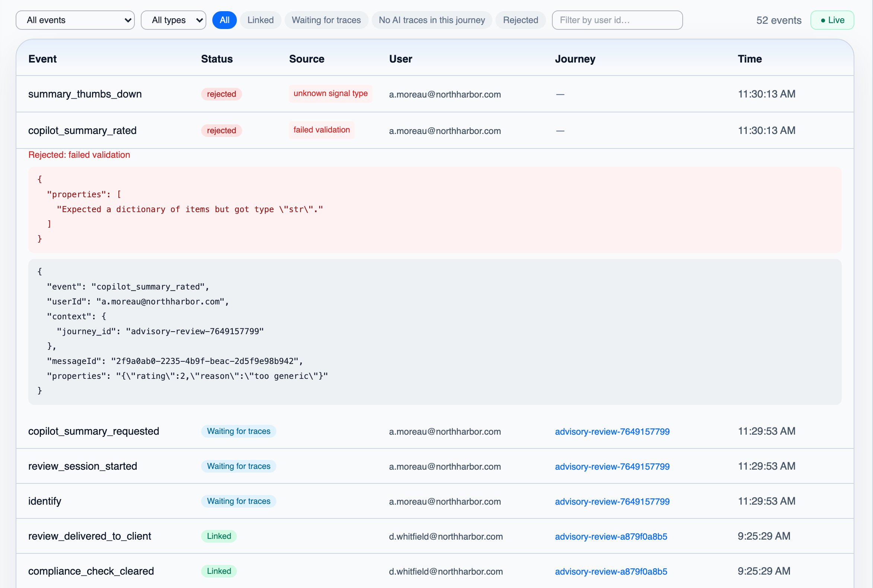Select the Rejected filter pill

(520, 20)
